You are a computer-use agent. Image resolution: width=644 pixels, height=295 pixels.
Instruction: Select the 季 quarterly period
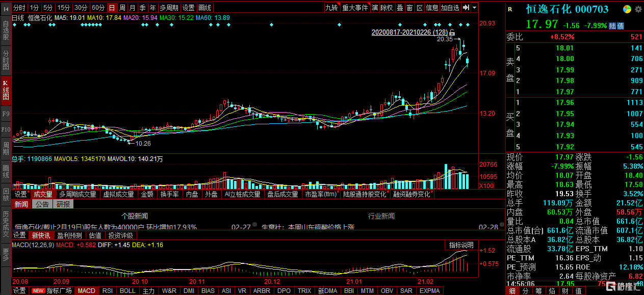(143, 8)
